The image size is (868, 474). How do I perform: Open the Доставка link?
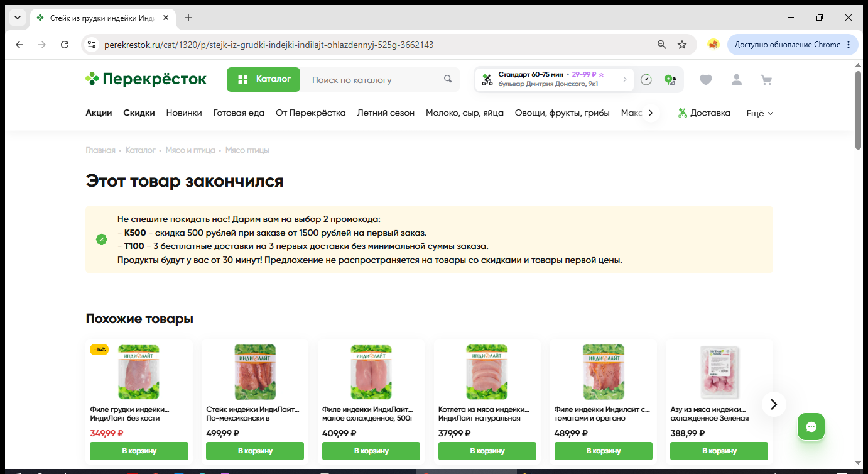(x=704, y=113)
